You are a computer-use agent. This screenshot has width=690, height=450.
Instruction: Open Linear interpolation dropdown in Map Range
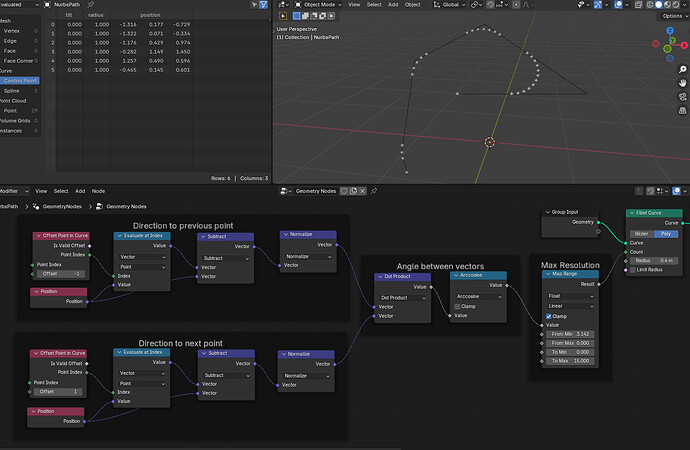click(570, 306)
